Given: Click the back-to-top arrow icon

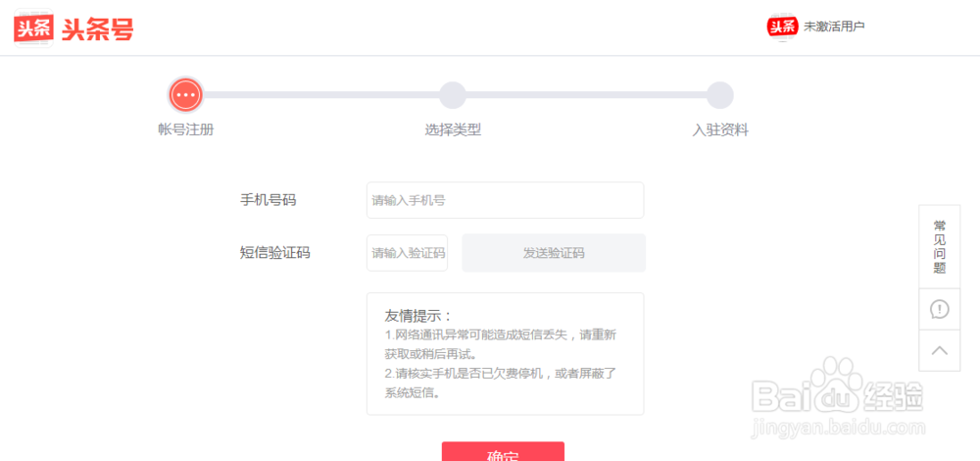Looking at the screenshot, I should tap(940, 350).
